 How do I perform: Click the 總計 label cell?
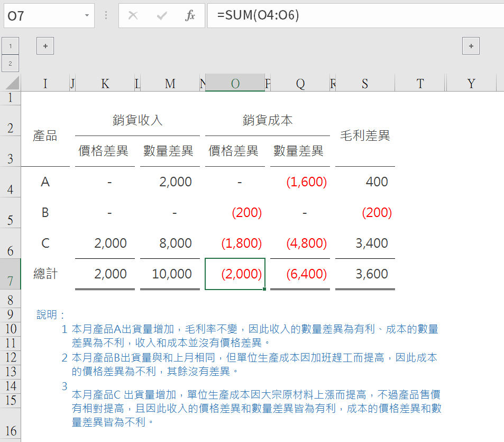pos(45,274)
